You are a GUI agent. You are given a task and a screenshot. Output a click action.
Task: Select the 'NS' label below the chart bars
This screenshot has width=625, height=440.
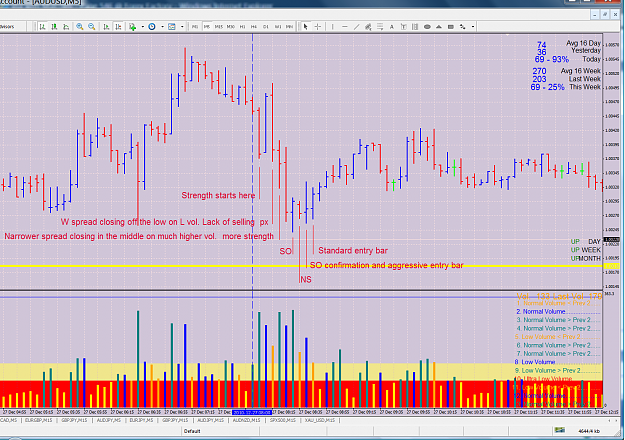click(x=306, y=280)
